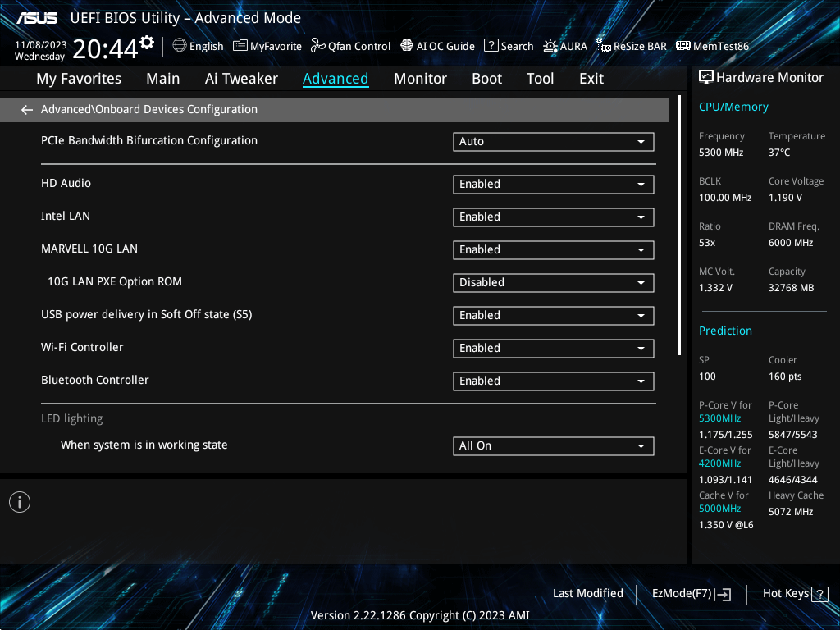Open HD Audio dropdown
This screenshot has height=630, width=840.
(x=554, y=185)
